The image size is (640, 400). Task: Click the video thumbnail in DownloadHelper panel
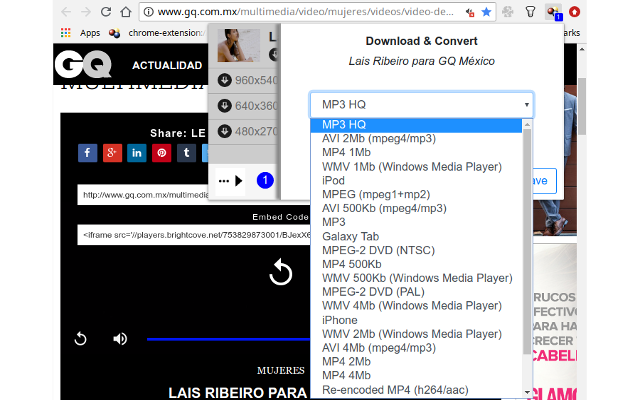point(238,45)
